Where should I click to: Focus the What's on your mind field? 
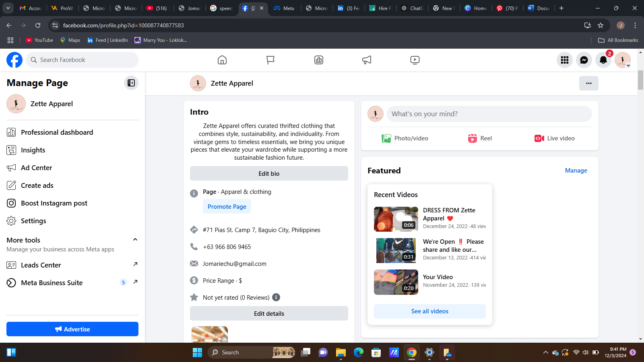pos(489,114)
